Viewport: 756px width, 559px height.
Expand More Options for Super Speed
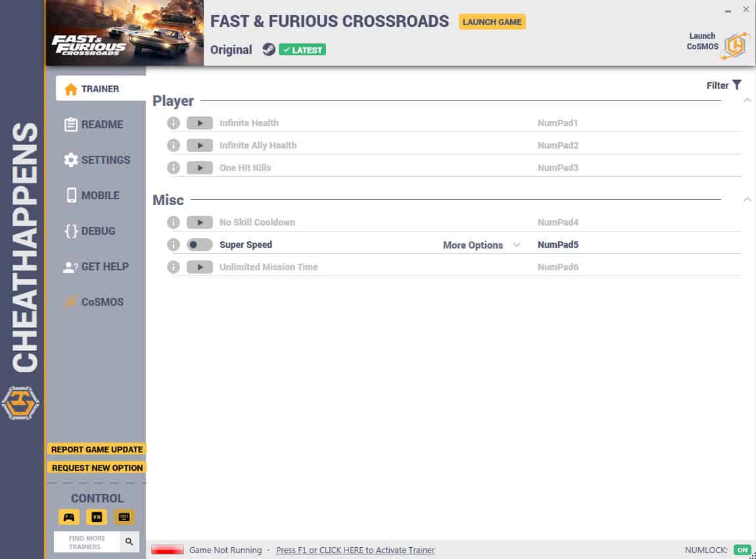pos(481,245)
